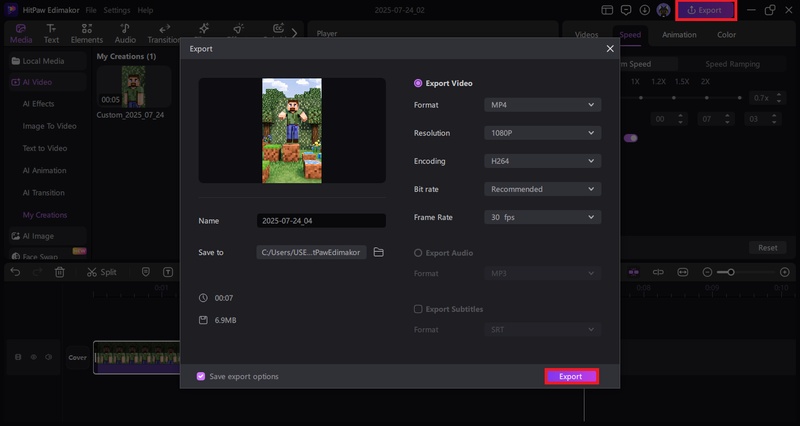This screenshot has height=426, width=800.
Task: Switch to the Color tab
Action: point(727,35)
